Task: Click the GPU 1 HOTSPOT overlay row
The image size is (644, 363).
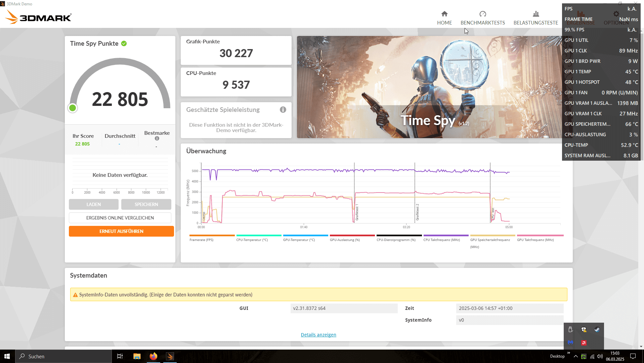Action: click(601, 82)
